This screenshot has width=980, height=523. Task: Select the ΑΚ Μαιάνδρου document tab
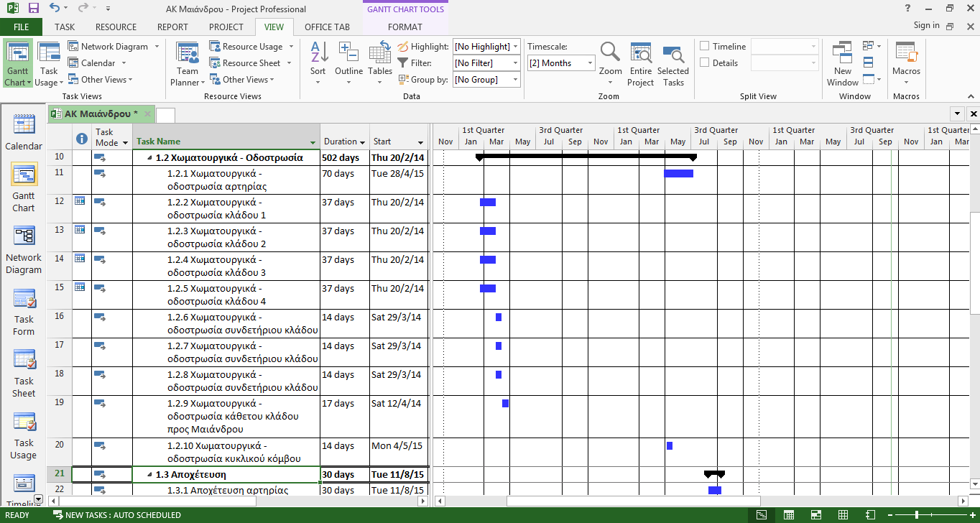tap(101, 114)
